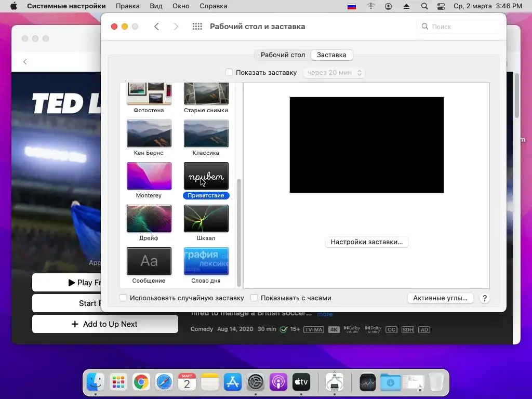Open Notes from the Dock
Viewport: 532px width, 399px height.
pos(210,382)
